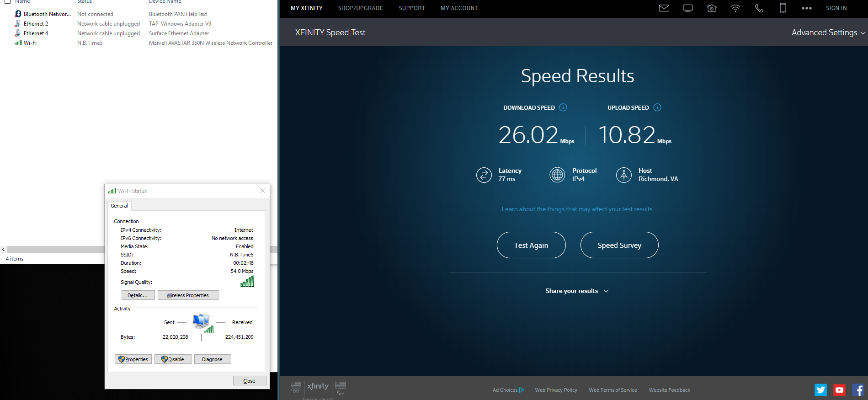Open Xfinity Twitter page icon
868x400 pixels.
tap(820, 390)
